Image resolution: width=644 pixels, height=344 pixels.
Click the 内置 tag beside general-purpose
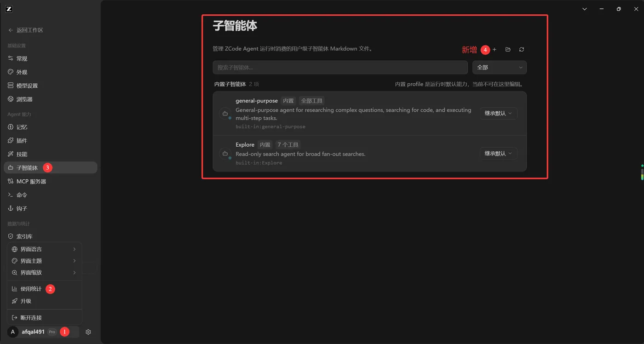click(x=288, y=101)
